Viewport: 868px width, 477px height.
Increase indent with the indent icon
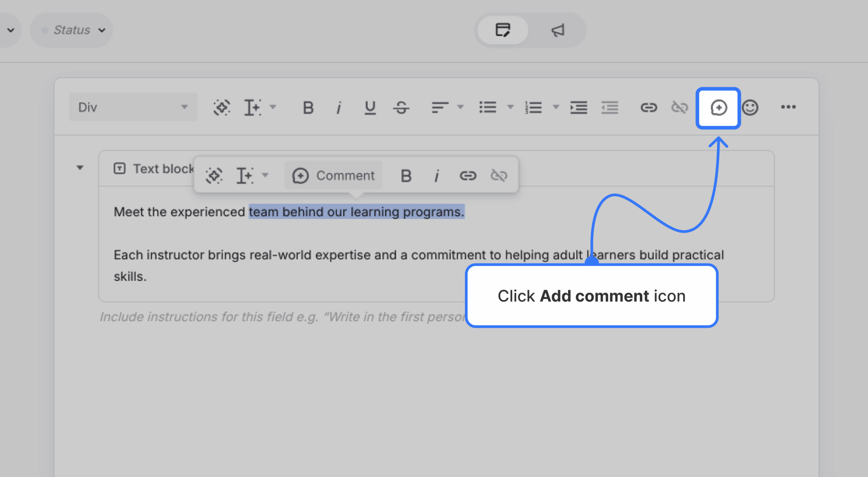pyautogui.click(x=578, y=108)
